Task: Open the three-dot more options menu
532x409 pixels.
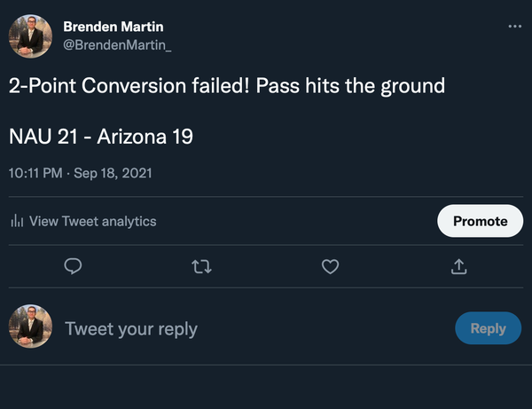Action: click(x=515, y=27)
